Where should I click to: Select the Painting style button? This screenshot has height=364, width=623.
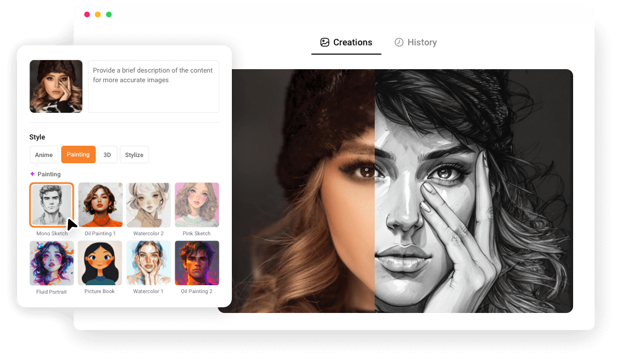click(x=78, y=155)
